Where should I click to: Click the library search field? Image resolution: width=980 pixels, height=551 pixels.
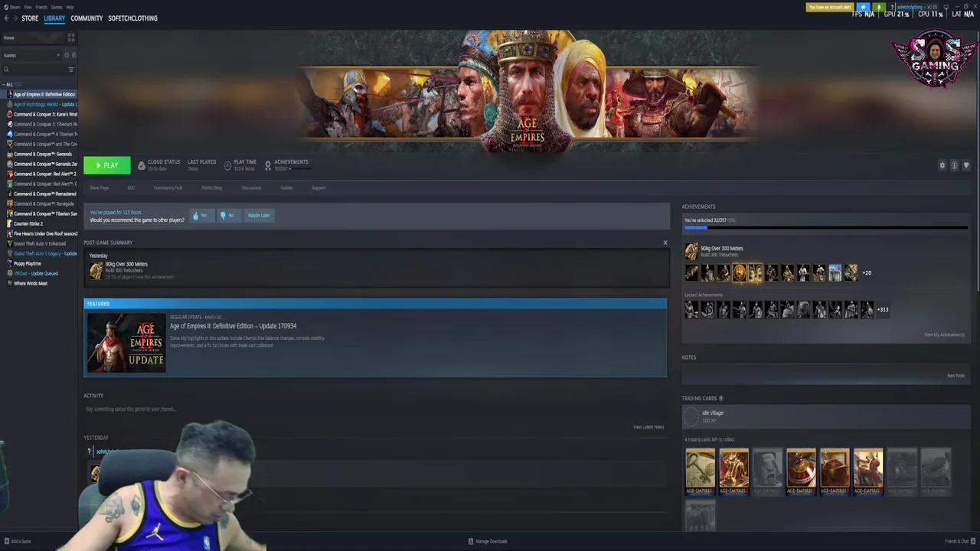click(34, 70)
